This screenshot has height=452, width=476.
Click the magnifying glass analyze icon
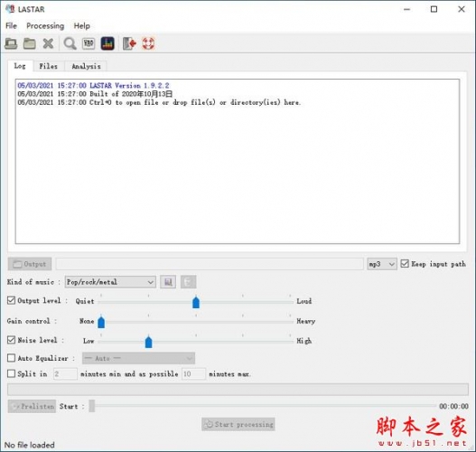coord(70,43)
